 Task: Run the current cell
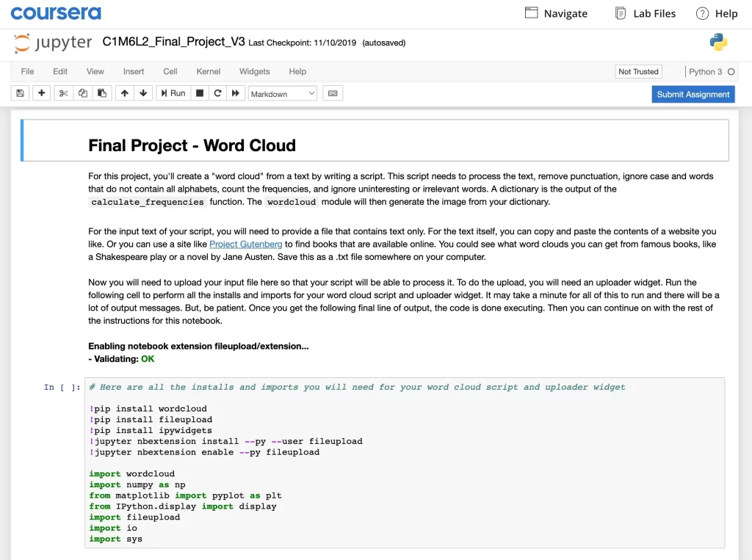click(173, 93)
